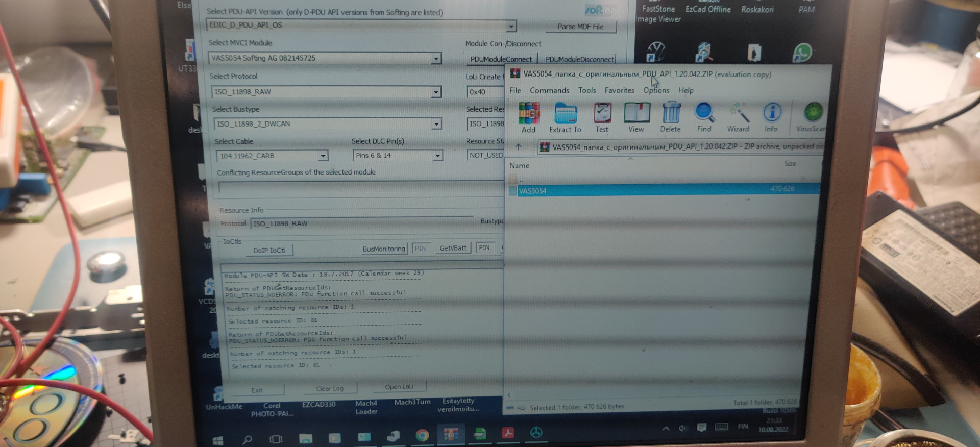This screenshot has height=447, width=980.
Task: Click the Conflicting ResourceGroups field
Action: 360,187
